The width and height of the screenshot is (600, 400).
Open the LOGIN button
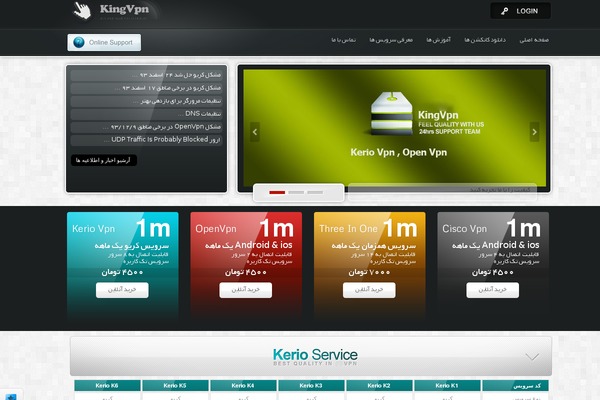520,11
